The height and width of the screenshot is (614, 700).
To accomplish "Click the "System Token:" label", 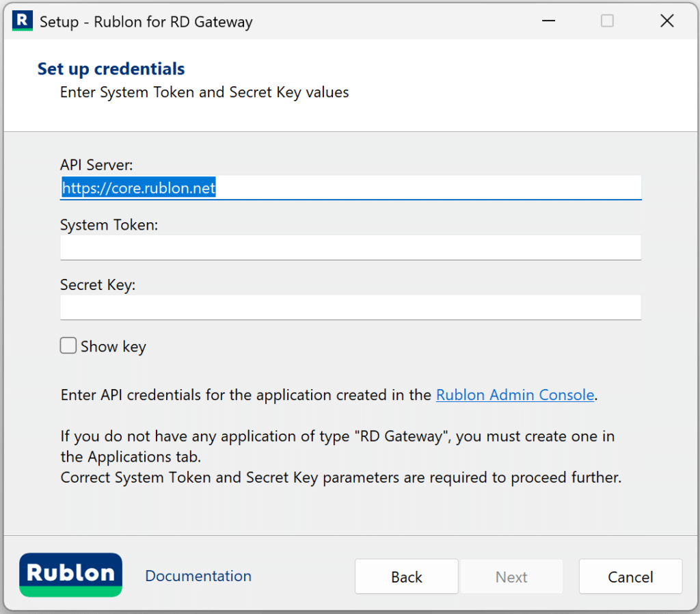I will pos(109,225).
